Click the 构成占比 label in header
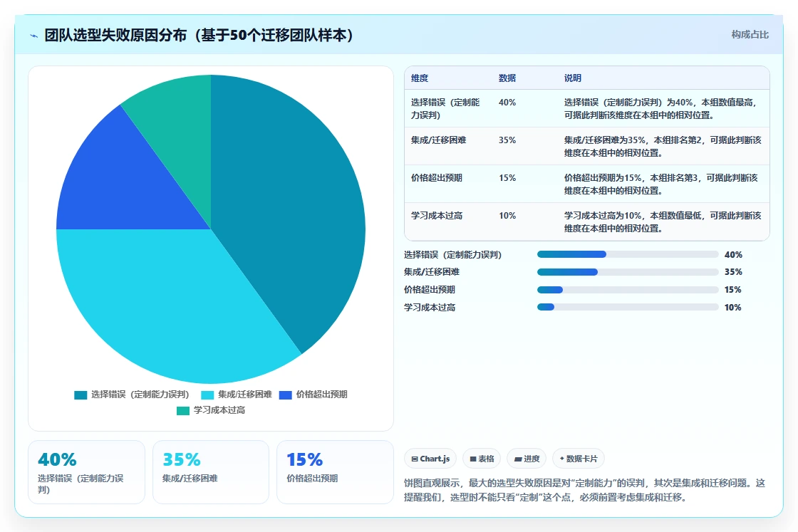Screen dimensions: 798x532 pos(750,35)
